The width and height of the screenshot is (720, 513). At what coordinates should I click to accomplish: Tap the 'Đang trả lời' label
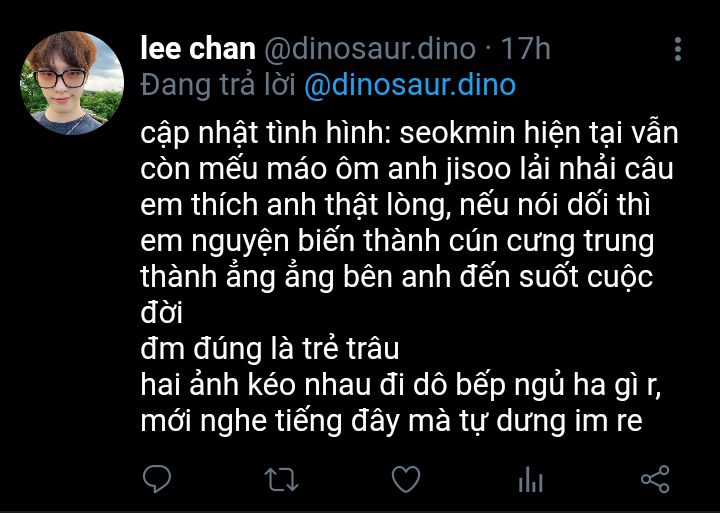pos(218,85)
